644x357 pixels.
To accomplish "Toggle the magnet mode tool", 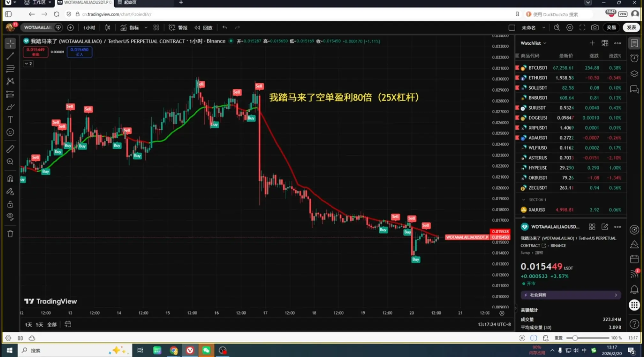I will coord(10,179).
